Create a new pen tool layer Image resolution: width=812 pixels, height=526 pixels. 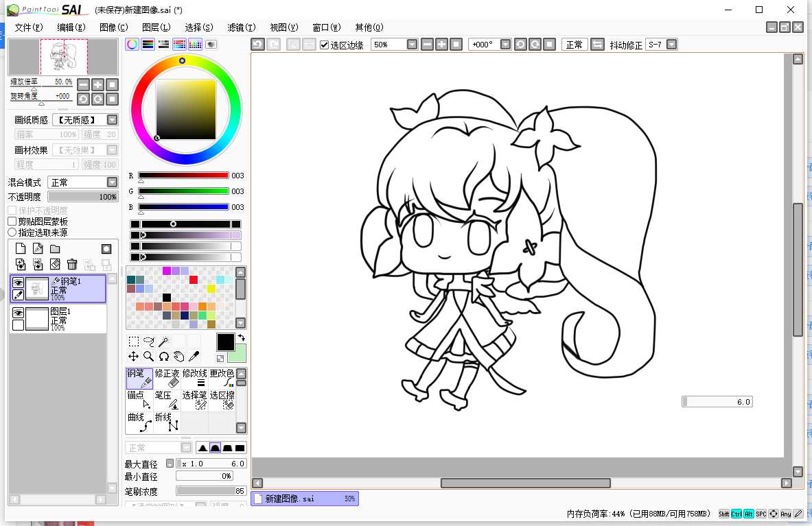click(38, 249)
